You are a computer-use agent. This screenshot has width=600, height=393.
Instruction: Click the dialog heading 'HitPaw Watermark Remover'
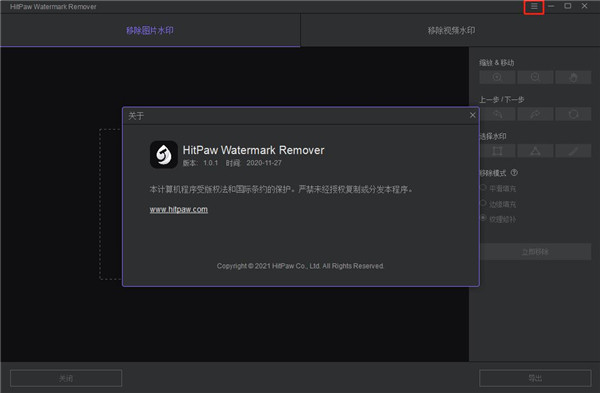coord(253,150)
